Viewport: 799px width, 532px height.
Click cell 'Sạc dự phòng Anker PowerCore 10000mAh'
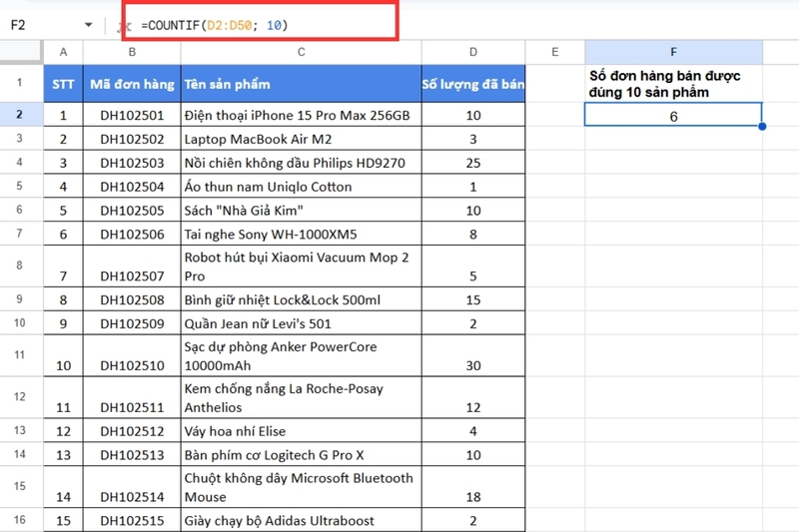(x=302, y=356)
